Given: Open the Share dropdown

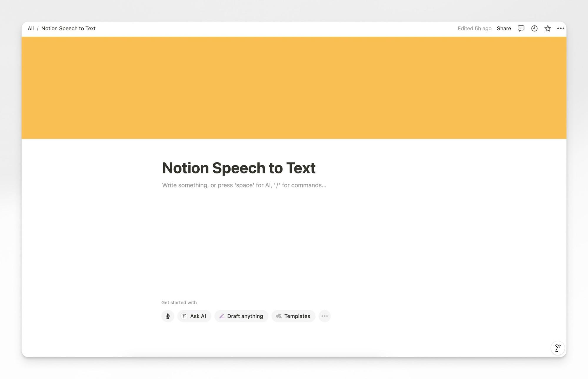Looking at the screenshot, I should [504, 28].
